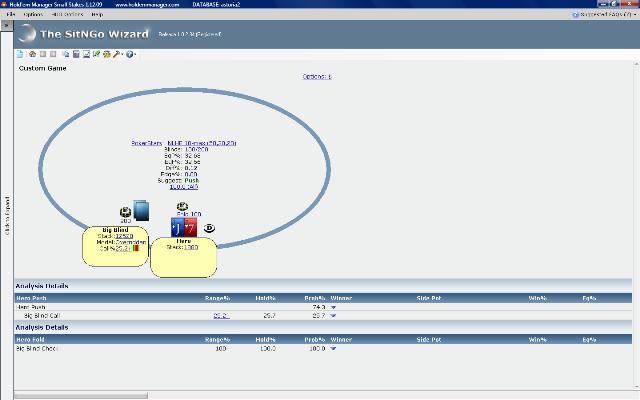Click the NLHE 10-max game type link

pos(202,143)
